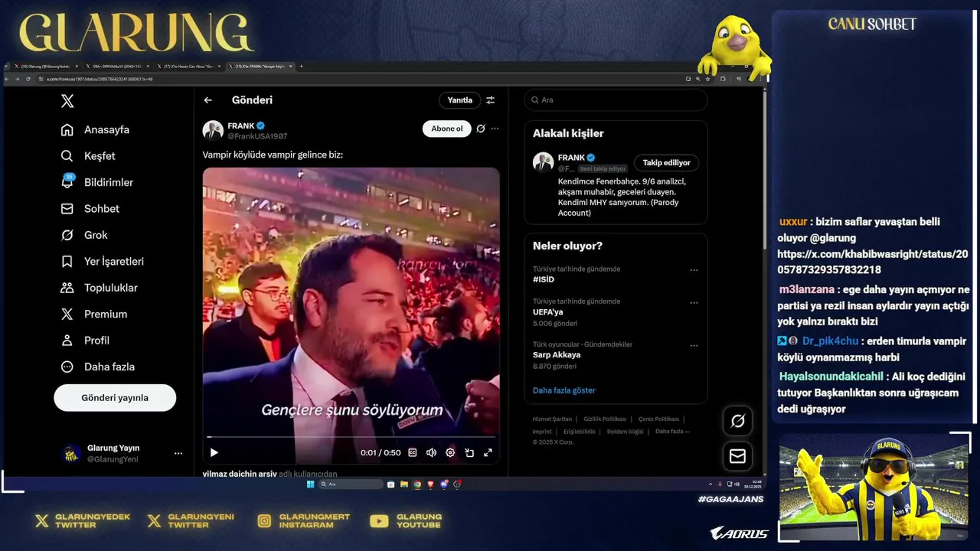Open Yer İşaretleri bookmarks
Image resolution: width=980 pixels, height=551 pixels.
(103, 262)
